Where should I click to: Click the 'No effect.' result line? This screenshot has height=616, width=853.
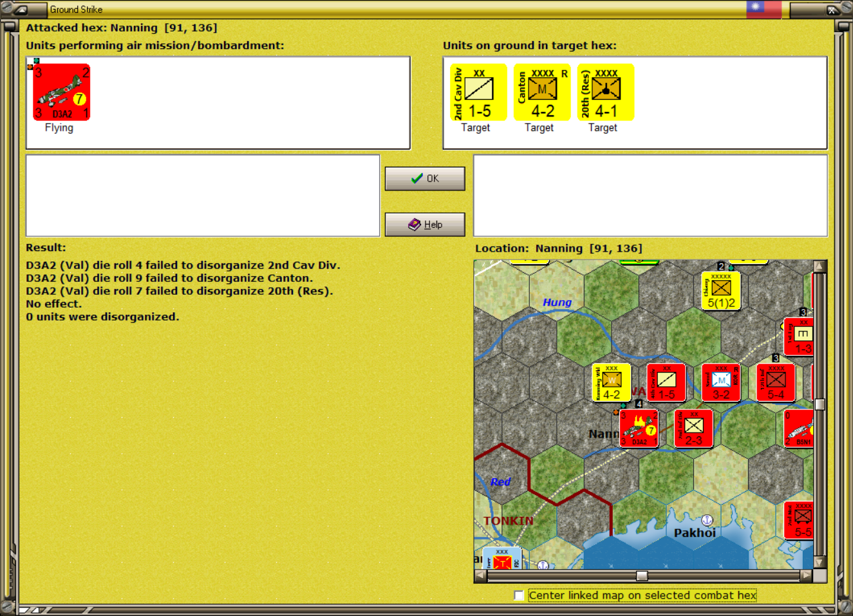(x=53, y=304)
